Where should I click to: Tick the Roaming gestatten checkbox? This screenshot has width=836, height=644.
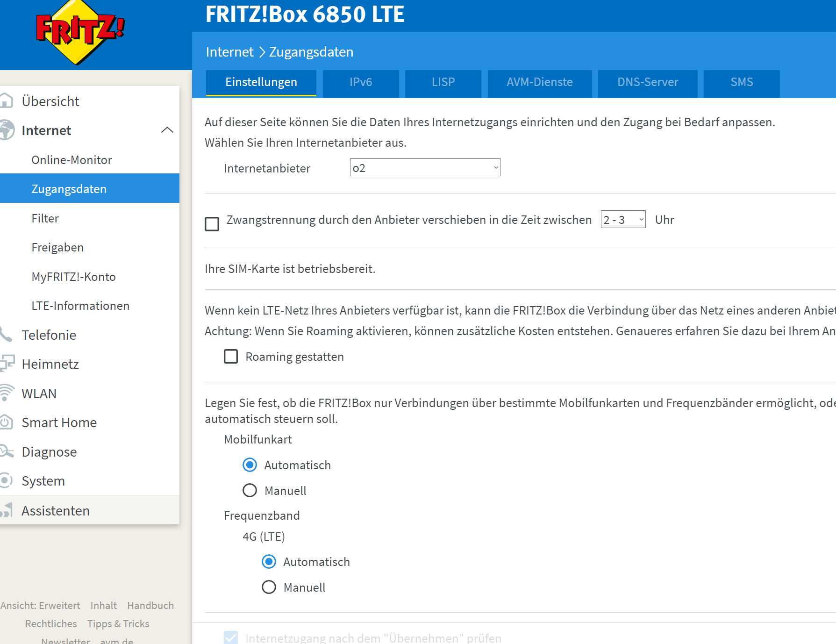(231, 357)
